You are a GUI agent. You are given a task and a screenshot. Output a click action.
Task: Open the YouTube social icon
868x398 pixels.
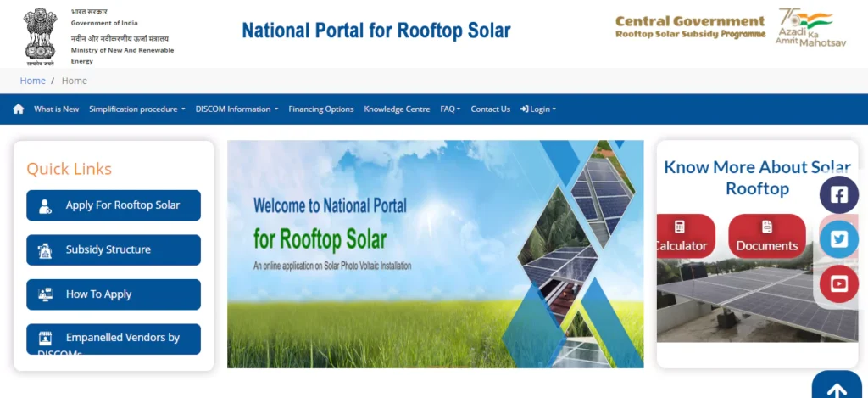click(839, 283)
